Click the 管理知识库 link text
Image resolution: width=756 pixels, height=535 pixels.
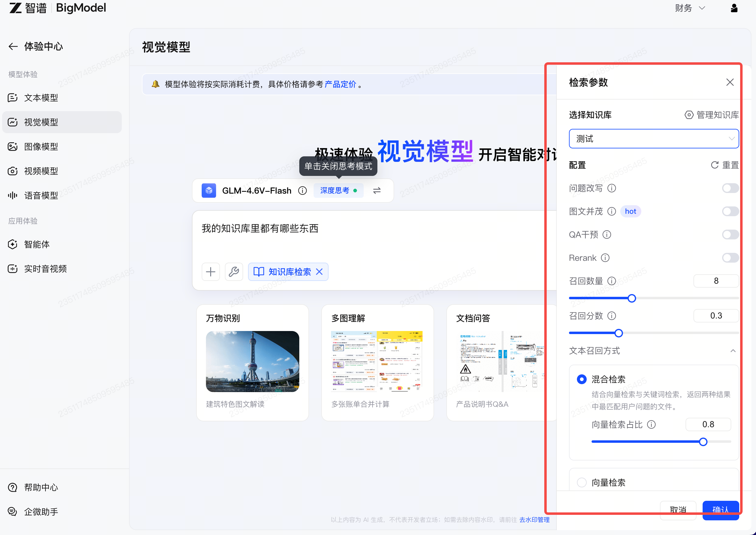(x=718, y=115)
